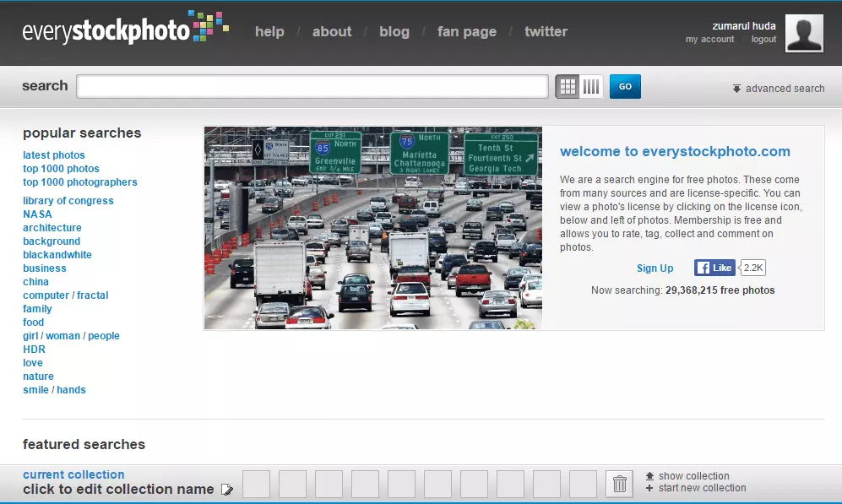Click the edit collection name pencil icon
Image resolution: width=842 pixels, height=504 pixels.
coord(226,490)
